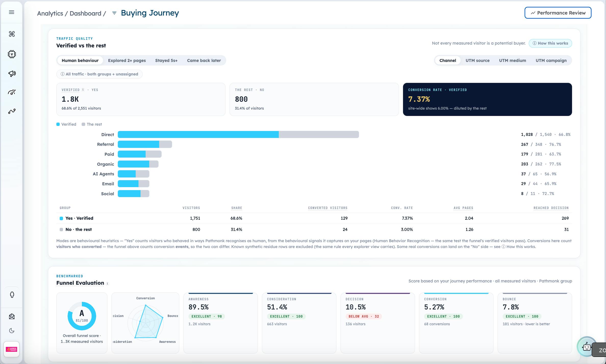Click the Dashboard breadcrumb link
Viewport: 606px width, 364px height.
click(85, 13)
